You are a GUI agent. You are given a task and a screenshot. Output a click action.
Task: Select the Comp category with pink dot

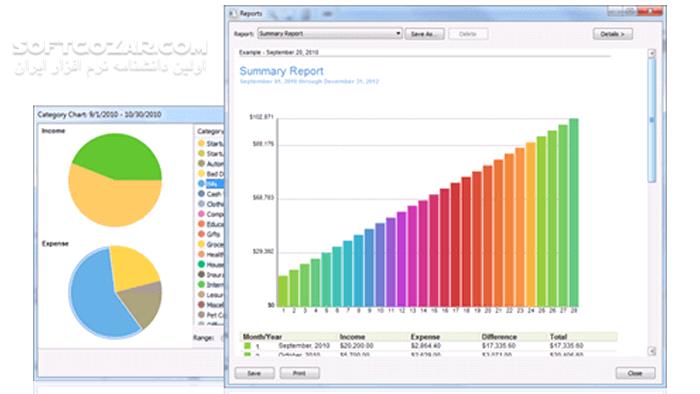[x=210, y=214]
